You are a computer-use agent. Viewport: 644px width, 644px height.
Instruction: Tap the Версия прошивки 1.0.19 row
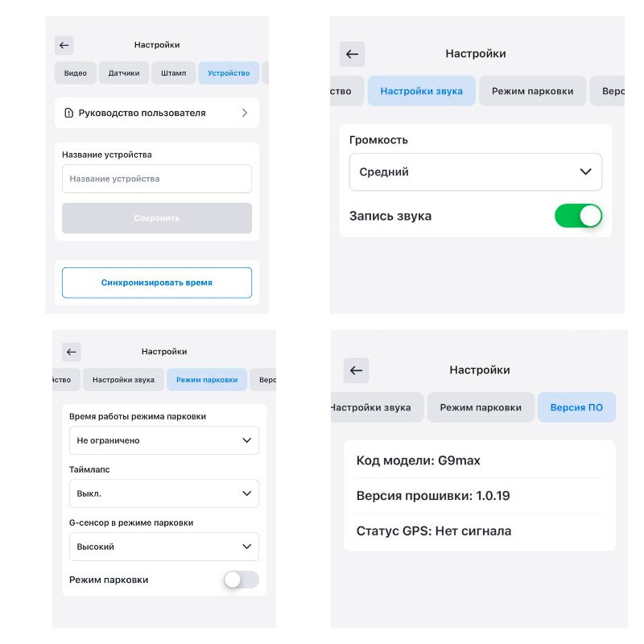[x=480, y=496]
